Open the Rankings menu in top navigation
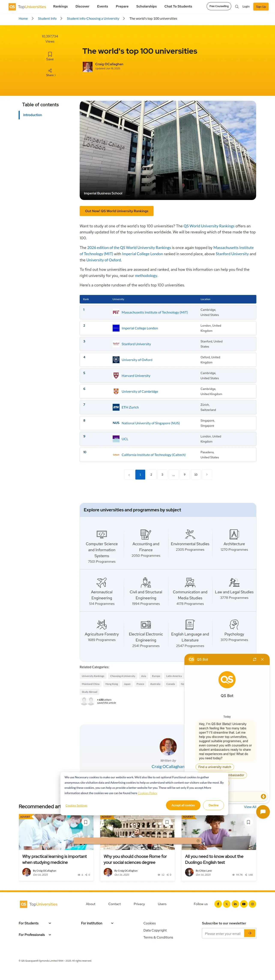The width and height of the screenshot is (275, 980). pyautogui.click(x=60, y=6)
